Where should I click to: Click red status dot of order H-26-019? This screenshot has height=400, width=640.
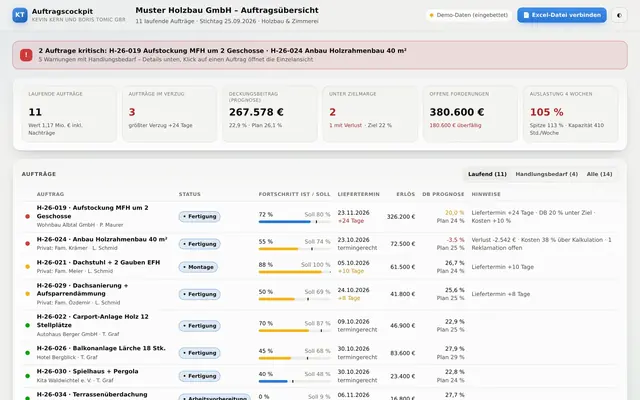(27, 216)
